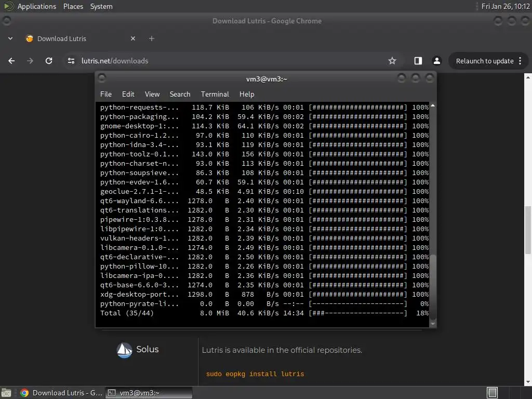
Task: Click the clock showing Fri Jan 26
Action: coord(505,6)
